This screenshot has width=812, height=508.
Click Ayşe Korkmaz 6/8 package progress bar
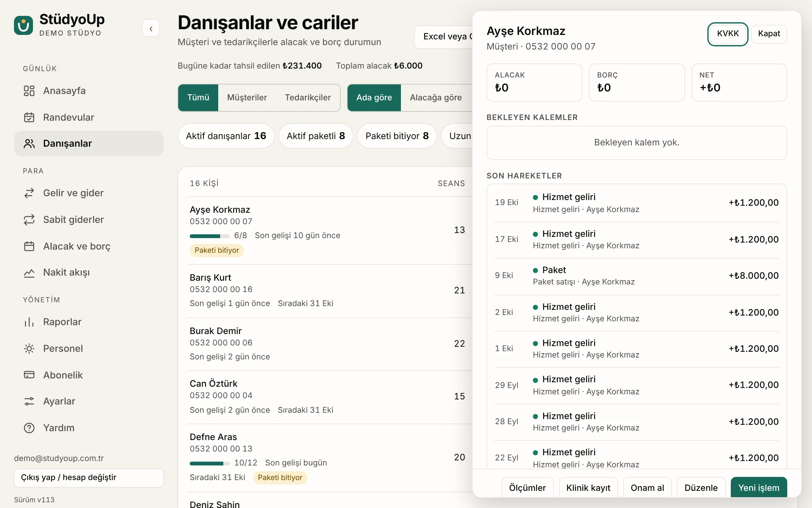click(x=210, y=236)
